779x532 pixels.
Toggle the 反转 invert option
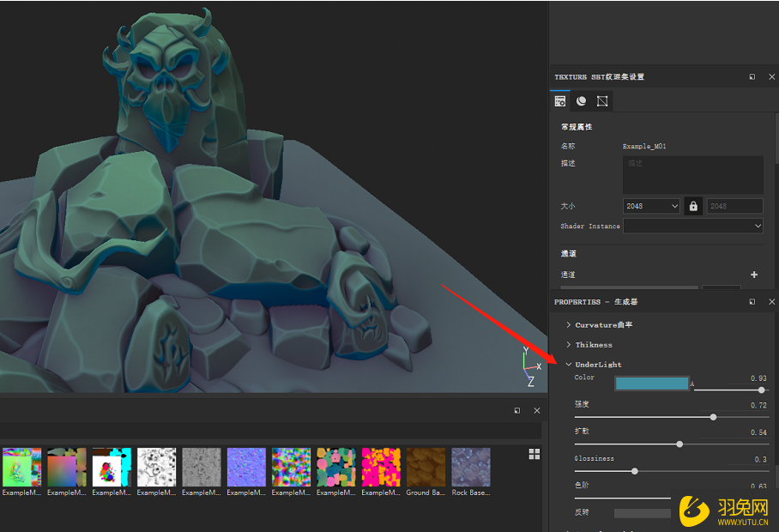click(x=642, y=513)
